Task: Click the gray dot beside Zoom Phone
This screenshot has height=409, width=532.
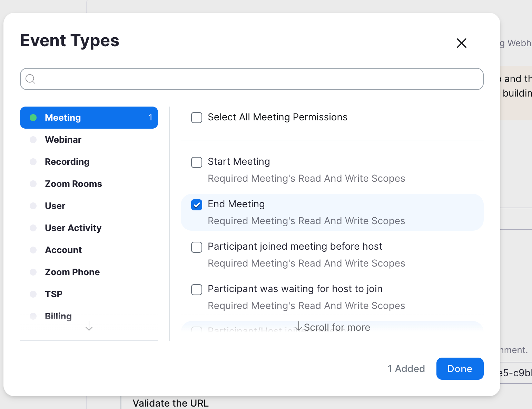Action: point(33,272)
